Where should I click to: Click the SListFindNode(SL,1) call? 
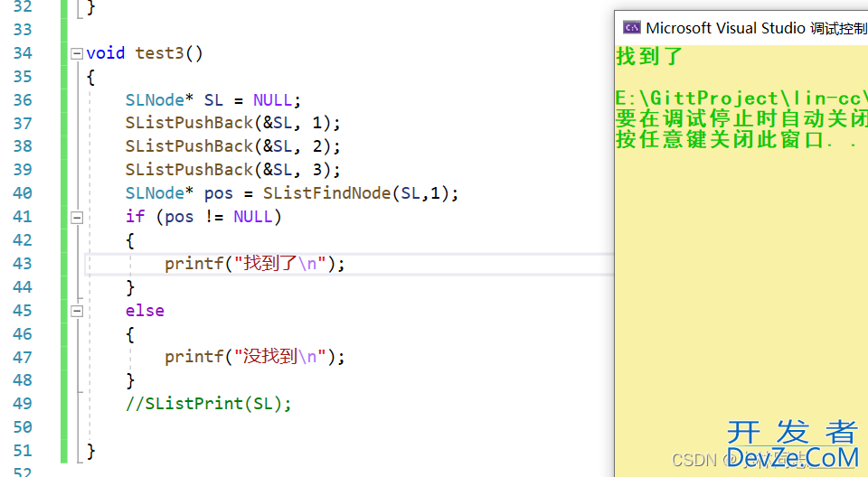click(x=361, y=193)
